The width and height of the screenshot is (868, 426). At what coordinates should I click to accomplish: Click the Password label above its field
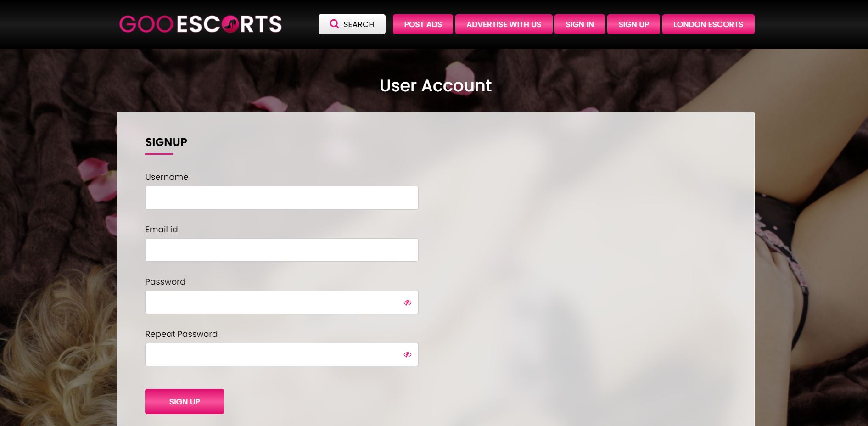(165, 282)
